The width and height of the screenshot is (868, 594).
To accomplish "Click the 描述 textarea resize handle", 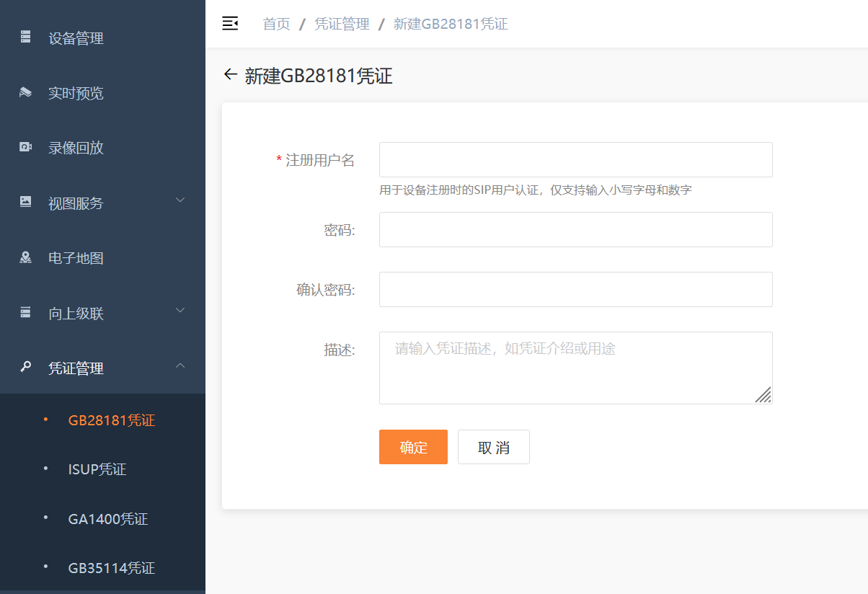I will [763, 394].
